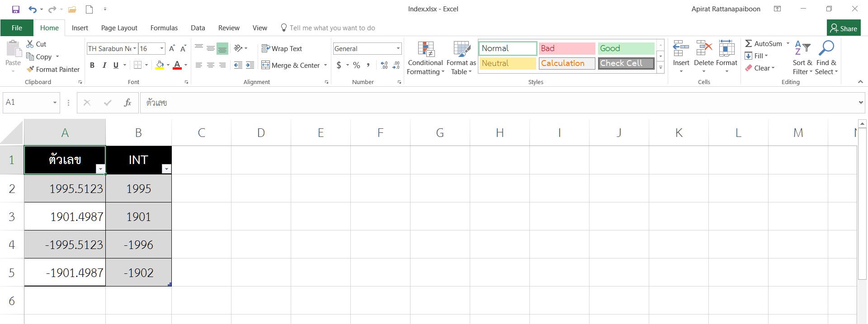
Task: Switch to the Formulas tab
Action: 164,28
